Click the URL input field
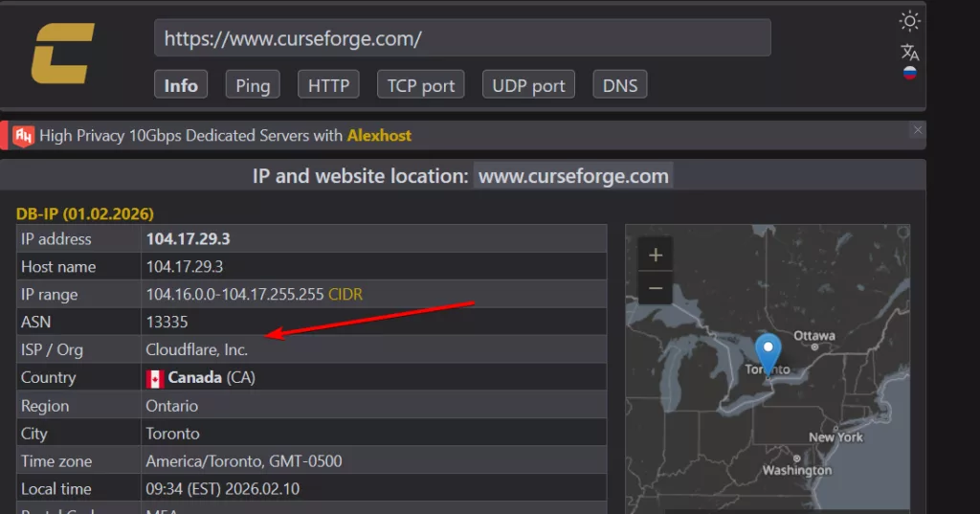The image size is (980, 514). coord(462,38)
